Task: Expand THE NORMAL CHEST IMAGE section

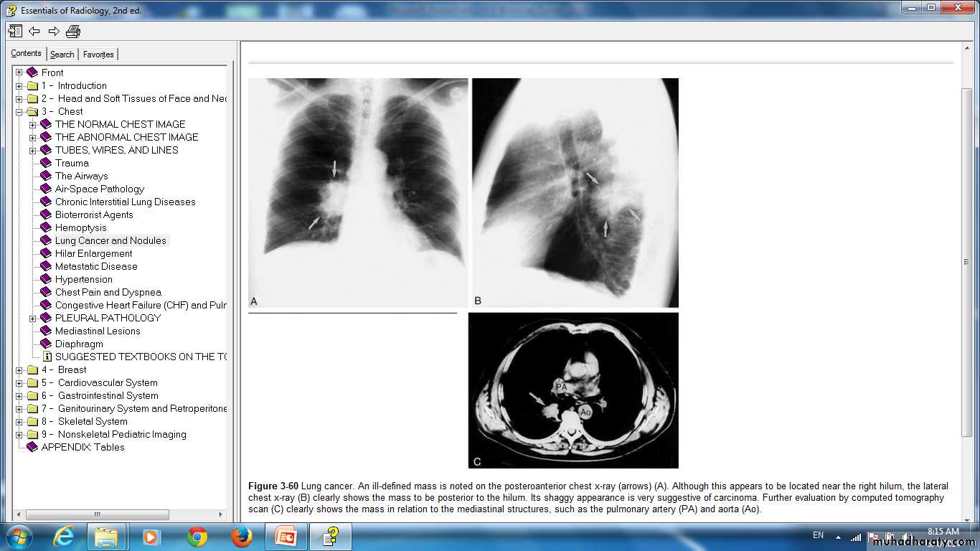Action: pos(33,125)
